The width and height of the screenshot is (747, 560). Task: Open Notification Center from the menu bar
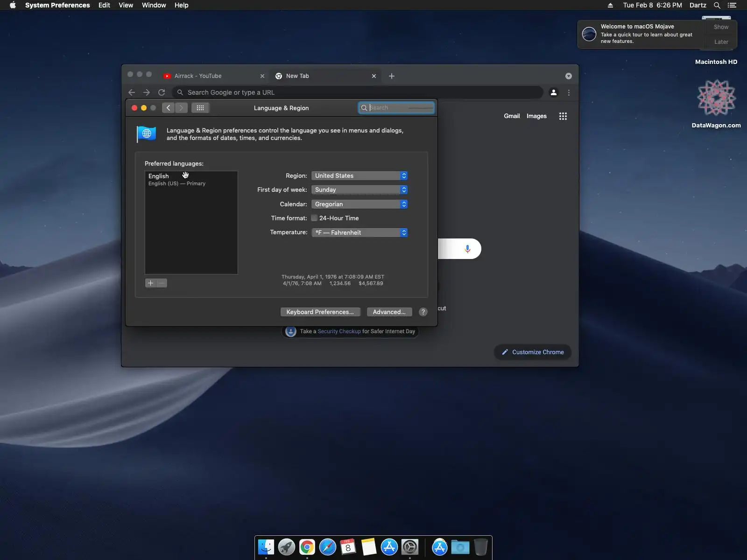tap(732, 5)
